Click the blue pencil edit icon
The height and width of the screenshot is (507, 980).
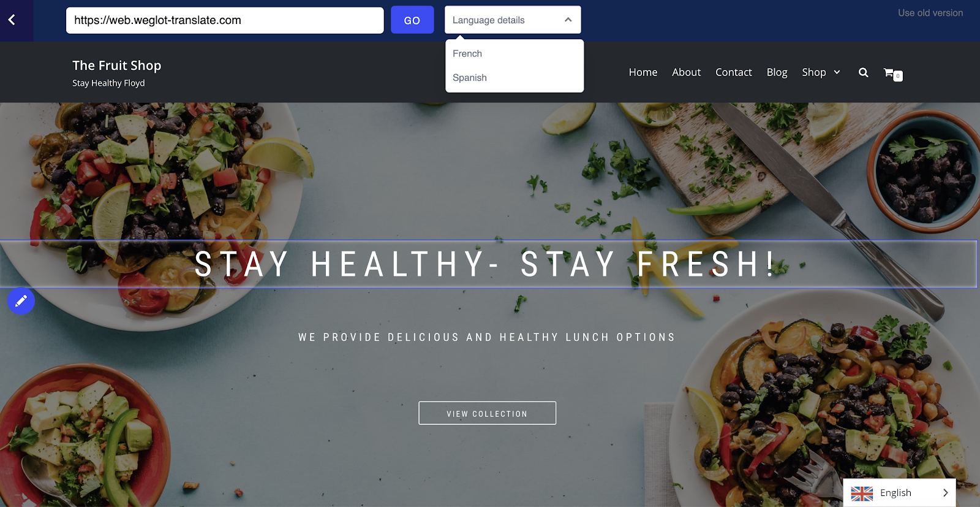pyautogui.click(x=21, y=301)
